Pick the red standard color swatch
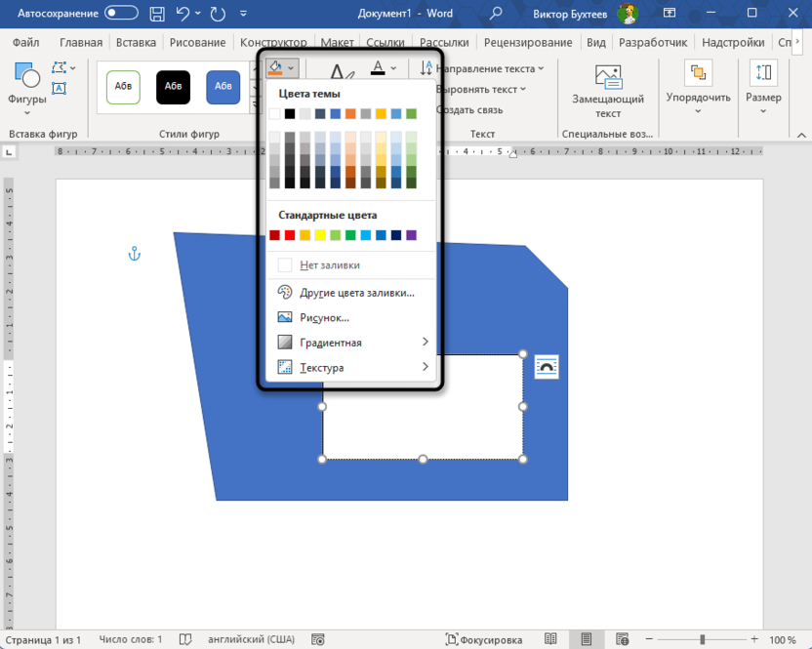 [x=290, y=235]
